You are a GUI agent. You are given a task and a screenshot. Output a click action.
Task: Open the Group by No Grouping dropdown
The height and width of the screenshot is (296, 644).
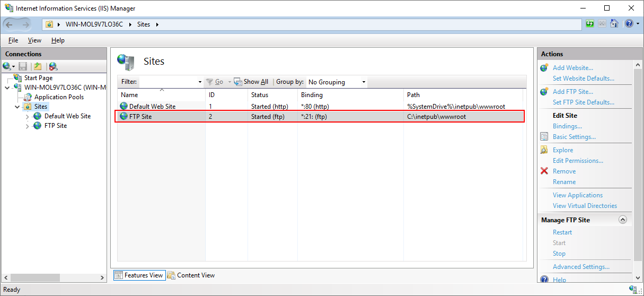[337, 82]
